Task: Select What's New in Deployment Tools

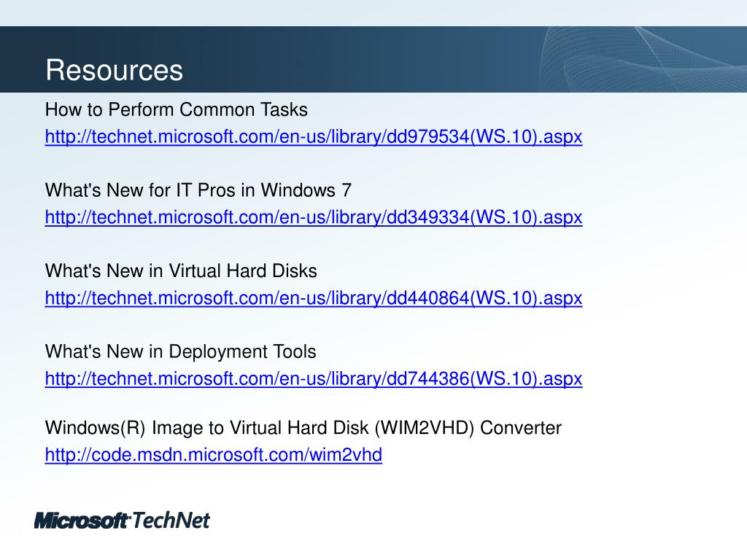Action: [181, 352]
